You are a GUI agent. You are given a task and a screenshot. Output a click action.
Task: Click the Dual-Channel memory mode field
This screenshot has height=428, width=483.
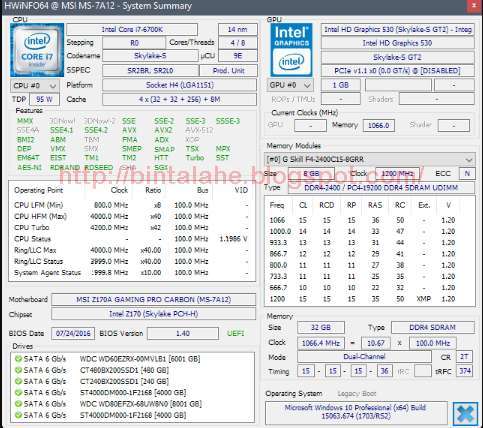pyautogui.click(x=364, y=357)
